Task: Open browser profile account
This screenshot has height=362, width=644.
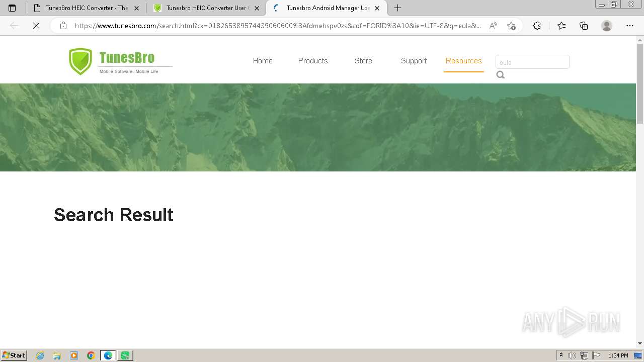Action: pyautogui.click(x=607, y=26)
